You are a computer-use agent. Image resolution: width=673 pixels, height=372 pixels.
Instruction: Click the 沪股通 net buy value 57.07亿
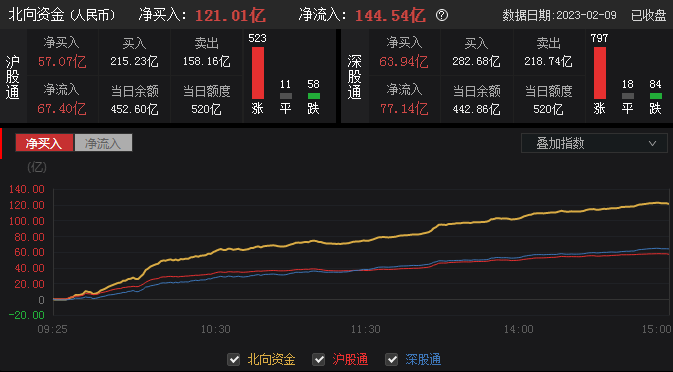pos(62,62)
